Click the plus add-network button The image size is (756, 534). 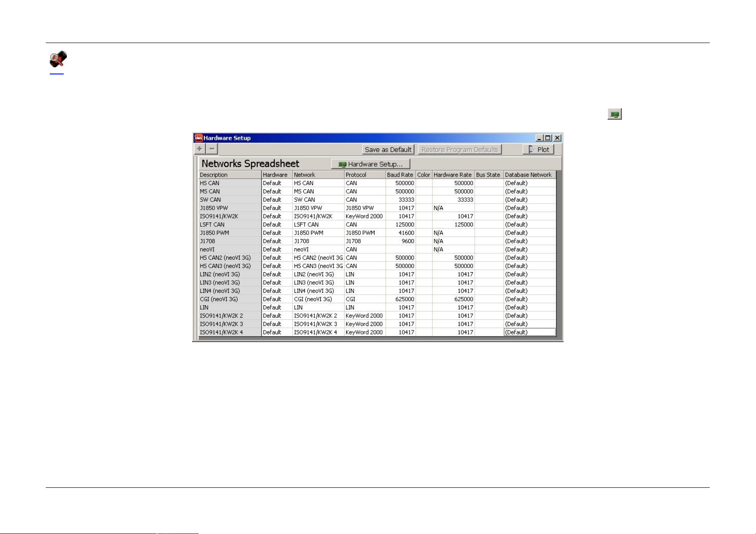[200, 149]
